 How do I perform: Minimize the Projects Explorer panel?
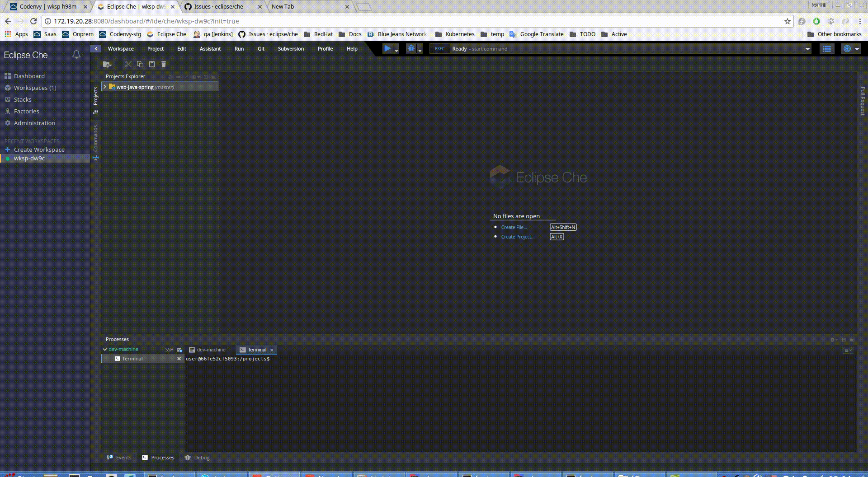tap(213, 77)
